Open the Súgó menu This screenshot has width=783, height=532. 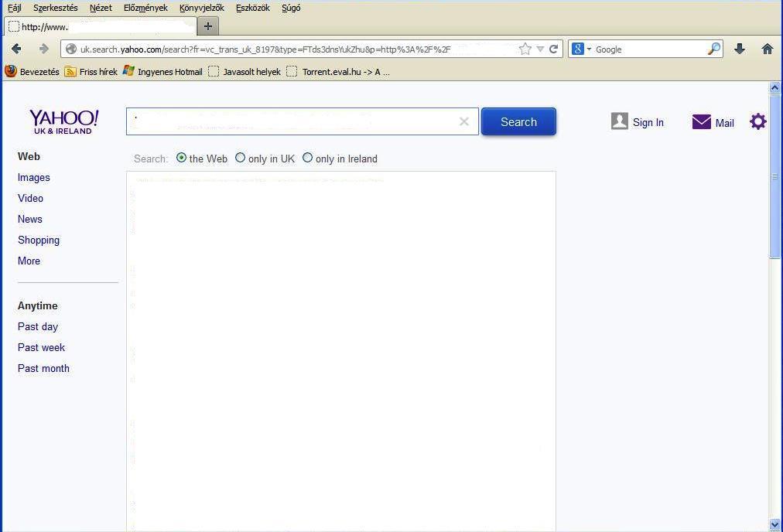[291, 8]
